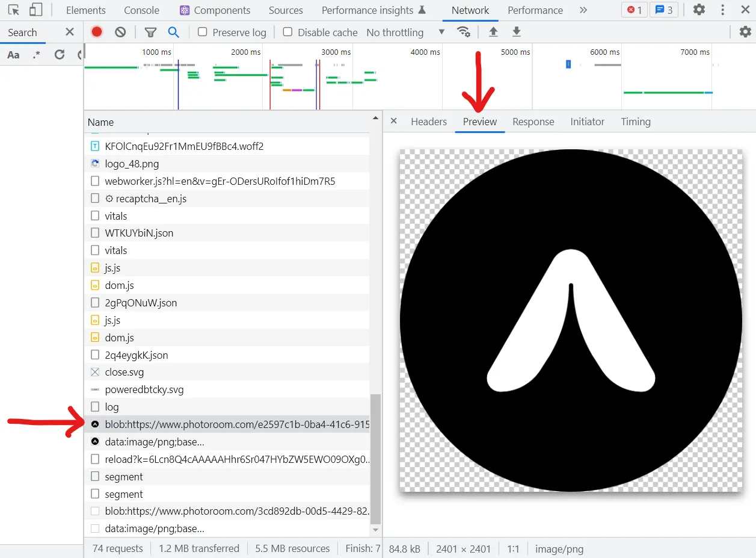Click the blue messages count badge

point(664,10)
